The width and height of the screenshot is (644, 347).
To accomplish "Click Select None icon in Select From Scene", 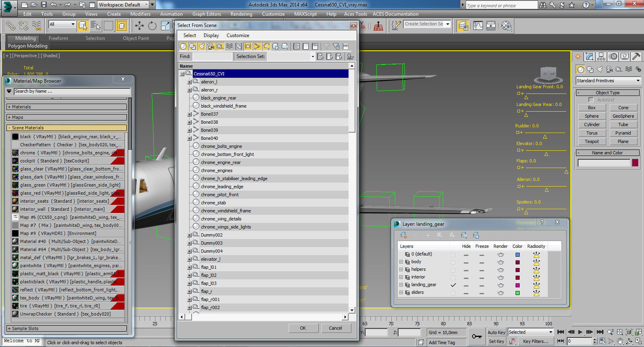I will [x=306, y=46].
